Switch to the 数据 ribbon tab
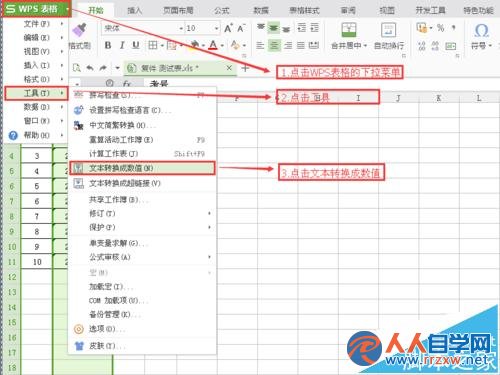The image size is (500, 375). click(261, 10)
